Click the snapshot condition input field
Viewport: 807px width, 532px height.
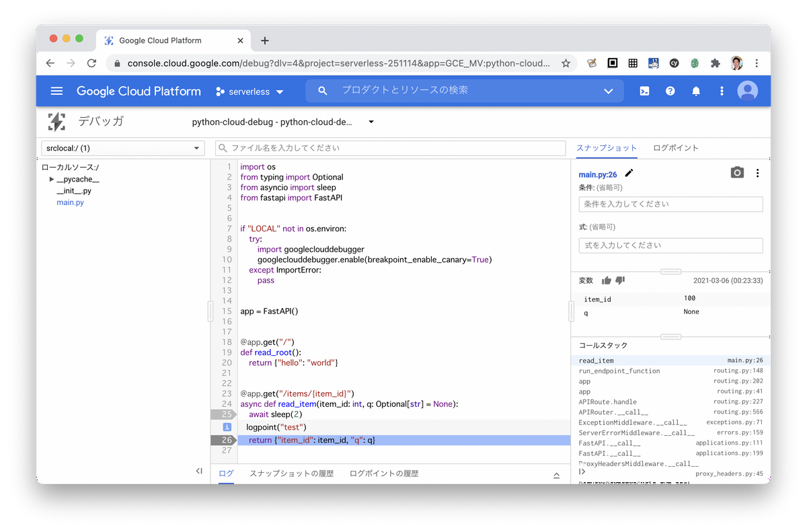670,204
